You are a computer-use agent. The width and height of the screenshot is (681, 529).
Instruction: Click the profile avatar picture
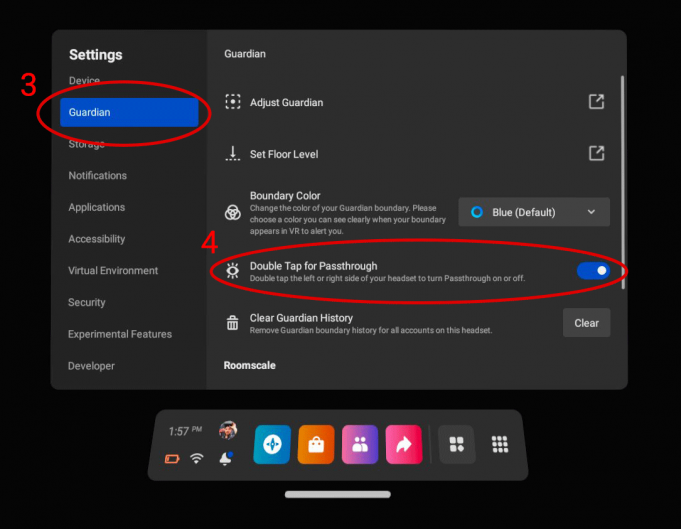(228, 430)
